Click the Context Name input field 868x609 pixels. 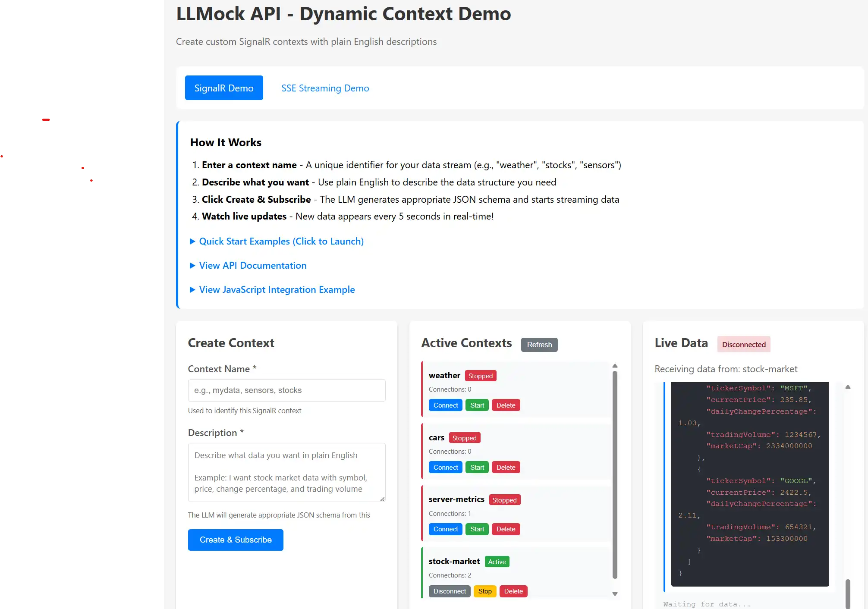tap(286, 390)
